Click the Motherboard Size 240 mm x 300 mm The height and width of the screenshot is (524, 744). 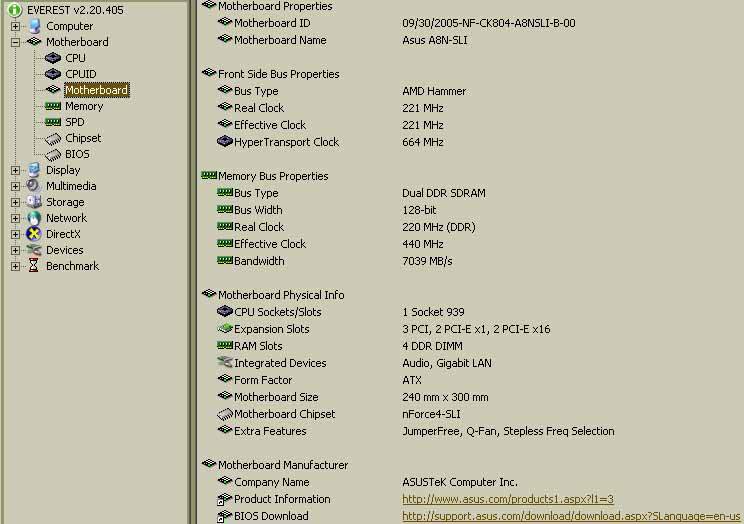tap(445, 397)
